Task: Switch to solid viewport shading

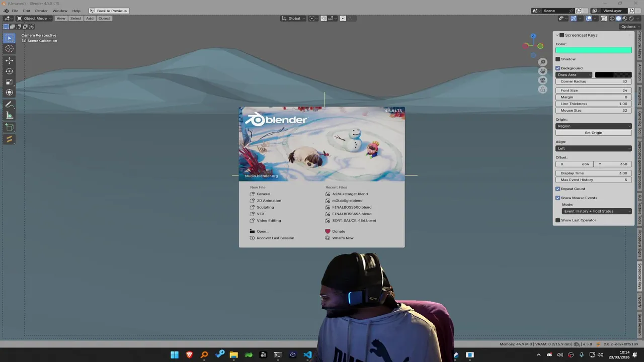Action: coord(618,19)
